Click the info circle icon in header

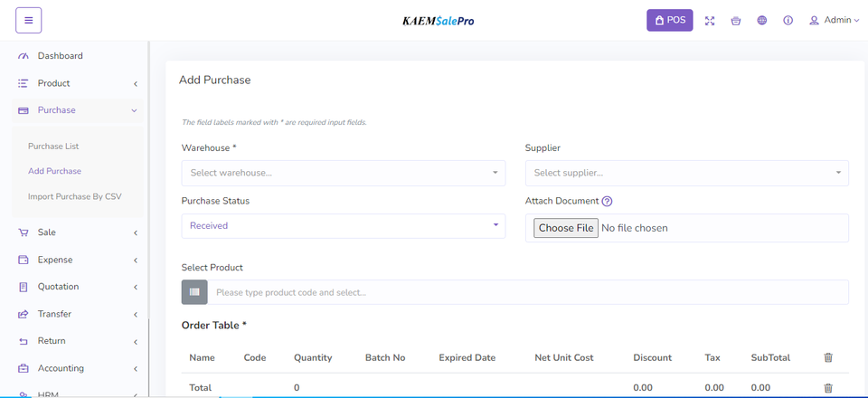click(x=788, y=21)
